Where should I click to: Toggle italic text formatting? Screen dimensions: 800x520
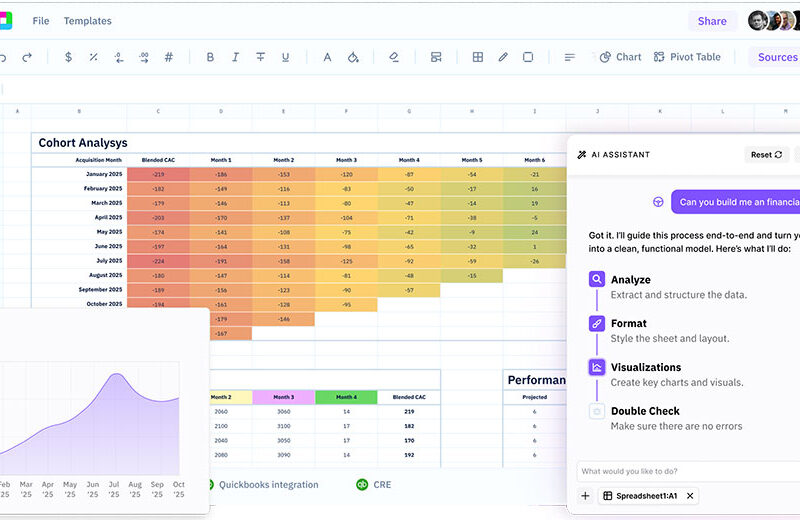pos(235,57)
